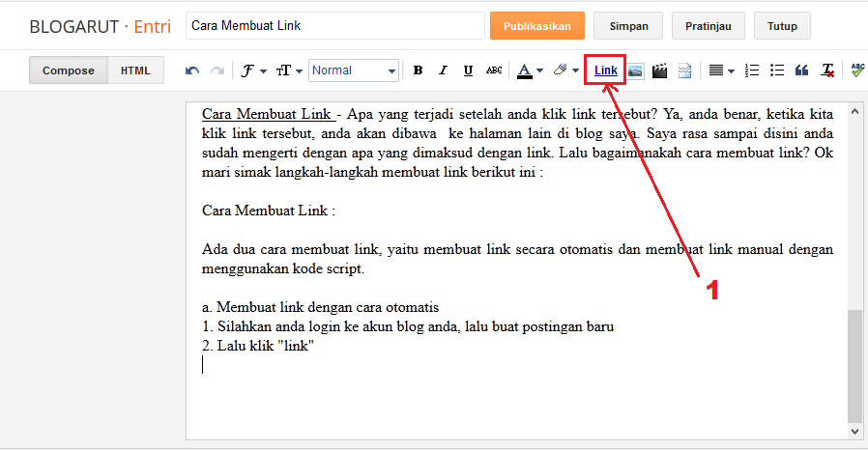Apply blockquote formatting
This screenshot has height=450, width=868.
pyautogui.click(x=801, y=70)
